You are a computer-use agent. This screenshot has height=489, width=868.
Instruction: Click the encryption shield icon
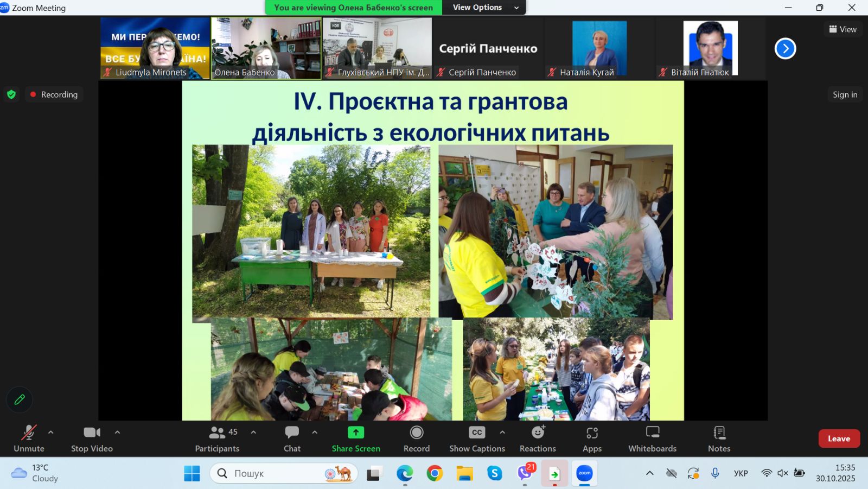point(11,94)
